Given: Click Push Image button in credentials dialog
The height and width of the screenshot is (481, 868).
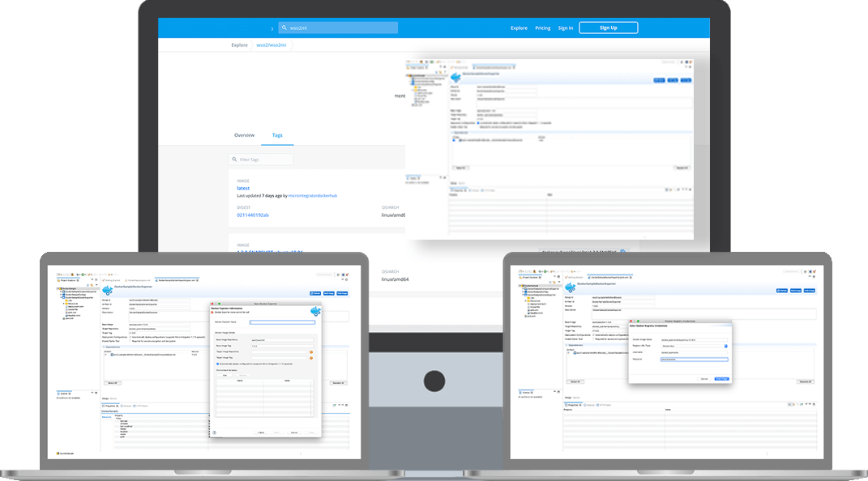Looking at the screenshot, I should click(721, 378).
